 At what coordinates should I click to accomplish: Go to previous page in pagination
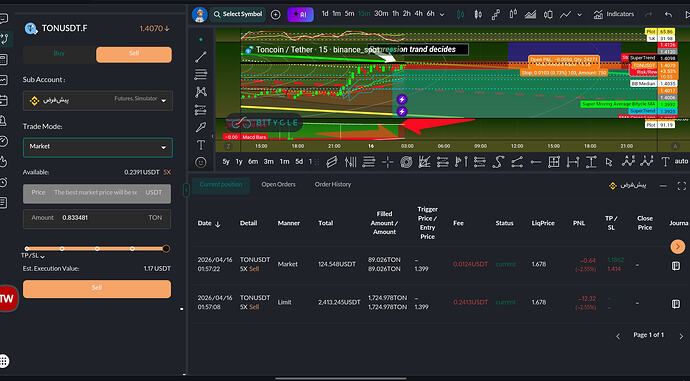[x=618, y=337]
